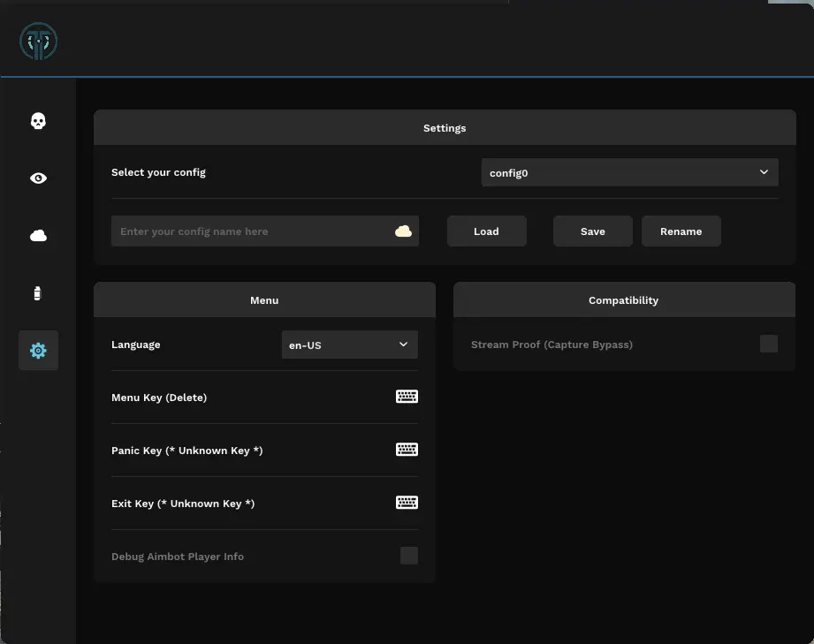This screenshot has width=814, height=644.
Task: Click the 'Settings' panel header
Action: 445,128
